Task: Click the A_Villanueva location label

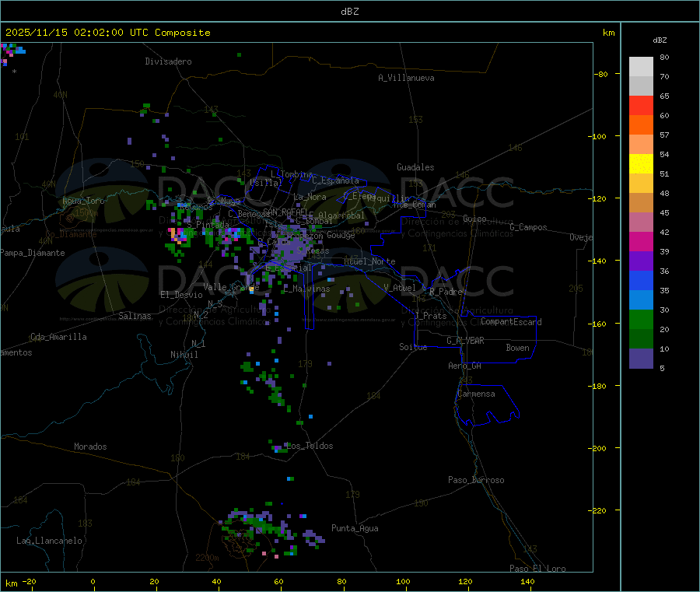Action: click(406, 78)
